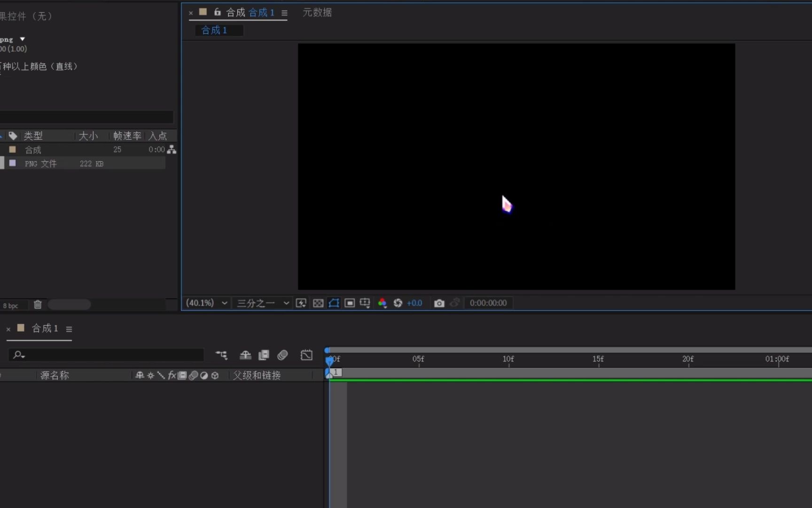Click the tan label swatch of 合成 item

pyautogui.click(x=13, y=149)
